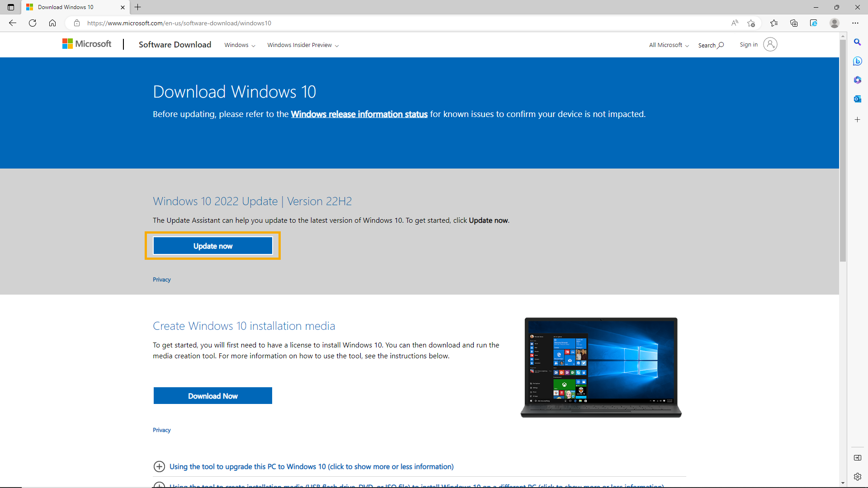Screen dimensions: 868x488
Task: View site information lock icon
Action: tap(77, 23)
